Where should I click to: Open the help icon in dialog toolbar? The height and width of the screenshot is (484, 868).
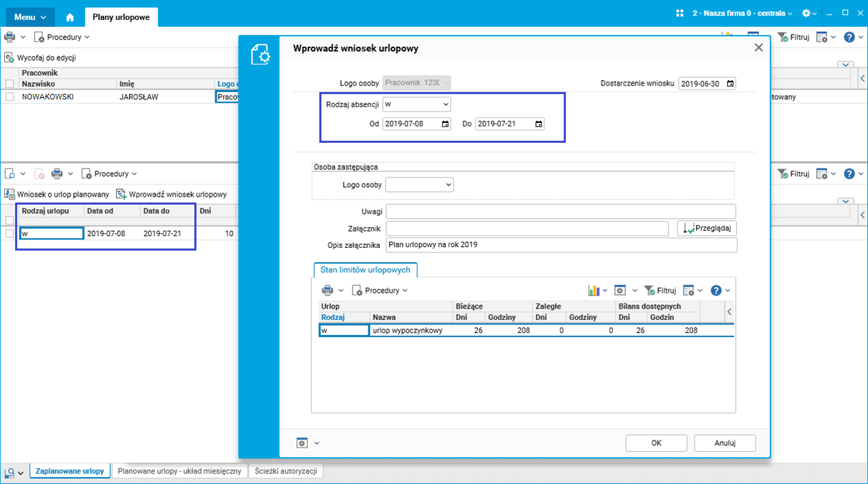click(x=716, y=291)
